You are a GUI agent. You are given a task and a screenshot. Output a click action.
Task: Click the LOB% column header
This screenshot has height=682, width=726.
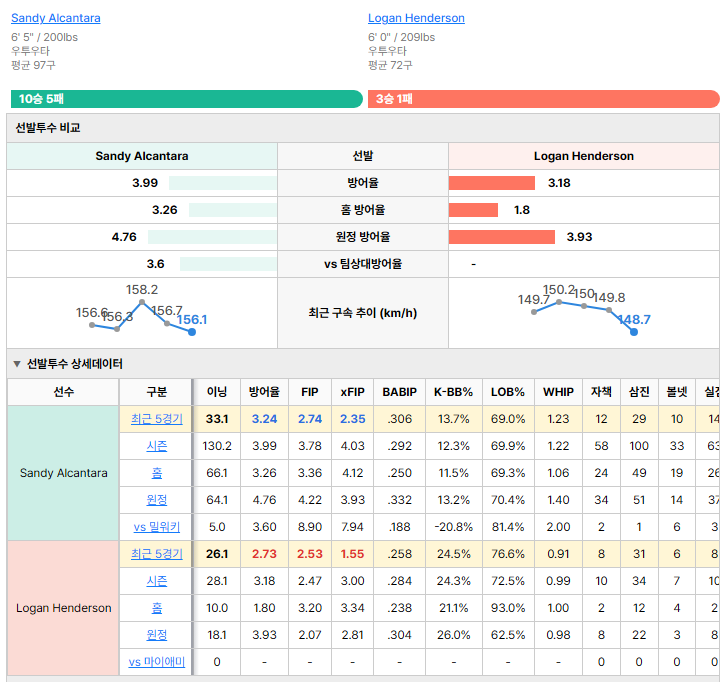[508, 392]
